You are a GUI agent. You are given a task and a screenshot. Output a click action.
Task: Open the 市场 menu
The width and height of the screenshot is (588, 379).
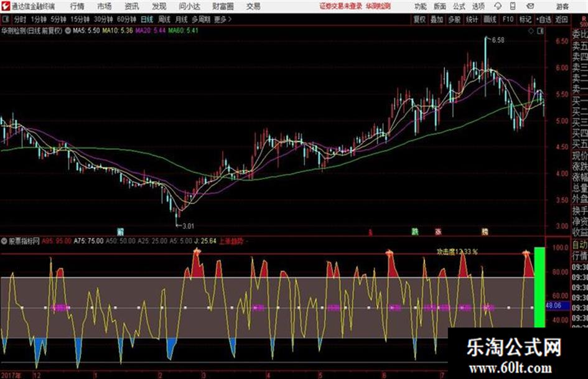coord(105,6)
